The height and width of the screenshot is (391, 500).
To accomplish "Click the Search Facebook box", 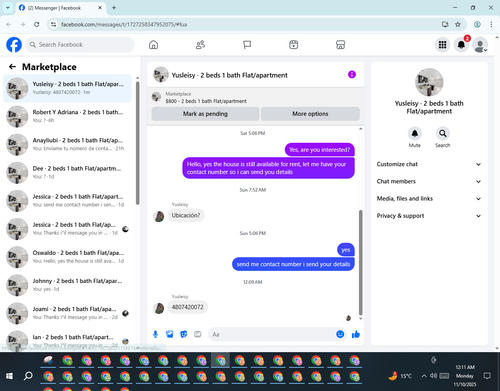I will coord(80,45).
